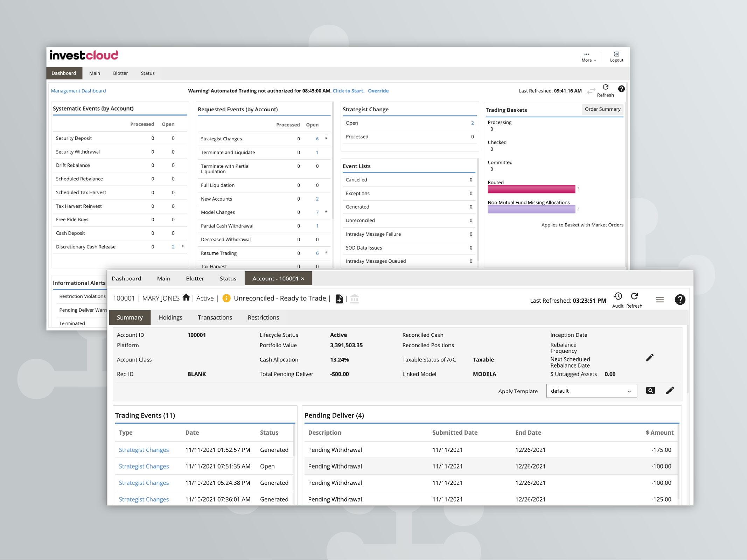The height and width of the screenshot is (560, 747).
Task: Open the Apply Template default dropdown
Action: pos(591,391)
